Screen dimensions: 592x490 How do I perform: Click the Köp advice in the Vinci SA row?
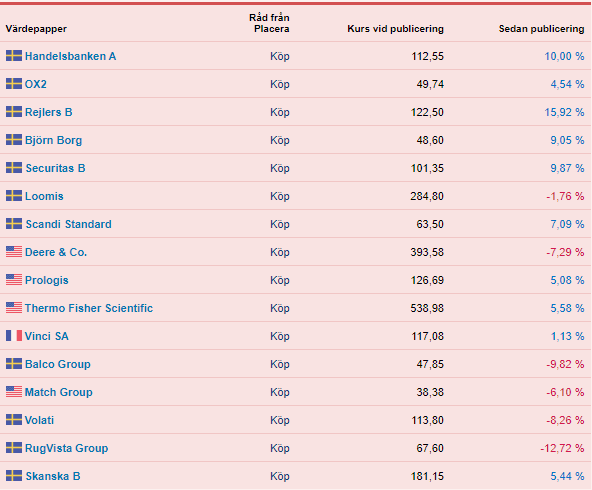click(x=280, y=336)
